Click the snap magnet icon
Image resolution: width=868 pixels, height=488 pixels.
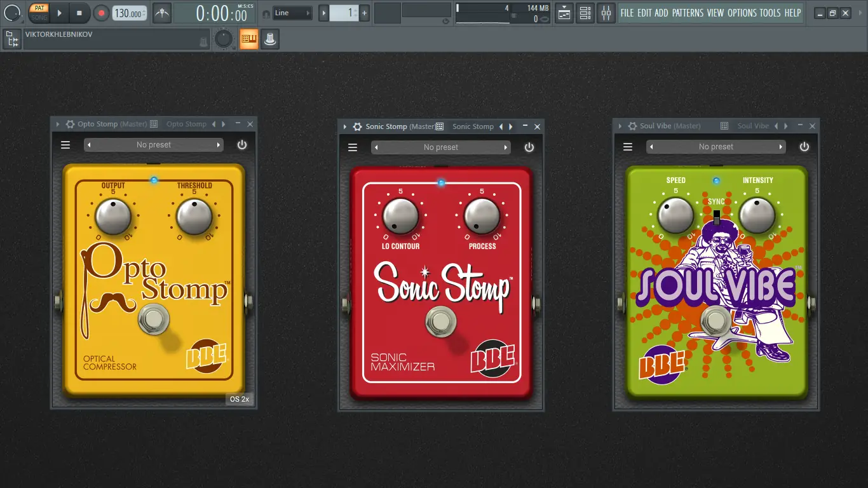click(x=266, y=13)
